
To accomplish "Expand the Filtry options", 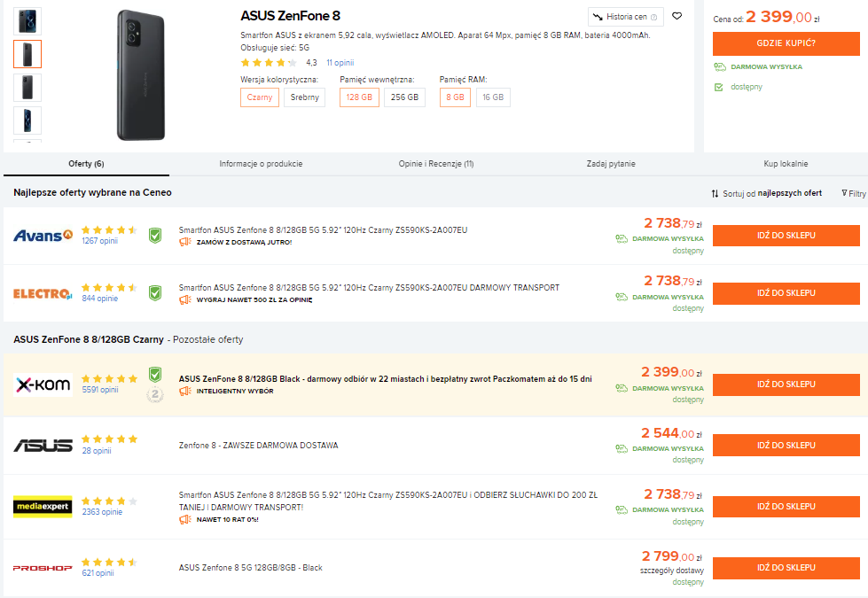I will (854, 194).
